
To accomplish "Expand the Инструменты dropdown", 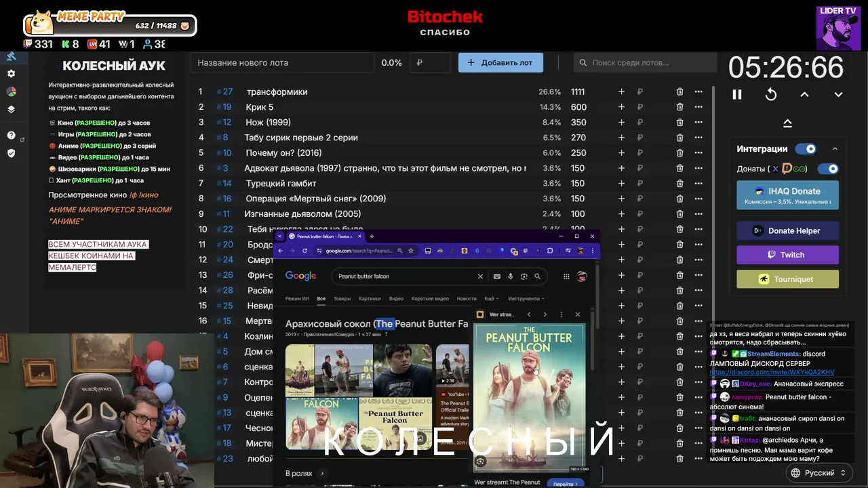I will (526, 298).
